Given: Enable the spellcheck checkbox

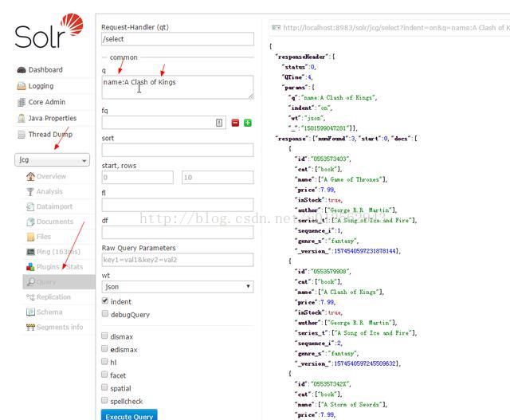Looking at the screenshot, I should (104, 400).
